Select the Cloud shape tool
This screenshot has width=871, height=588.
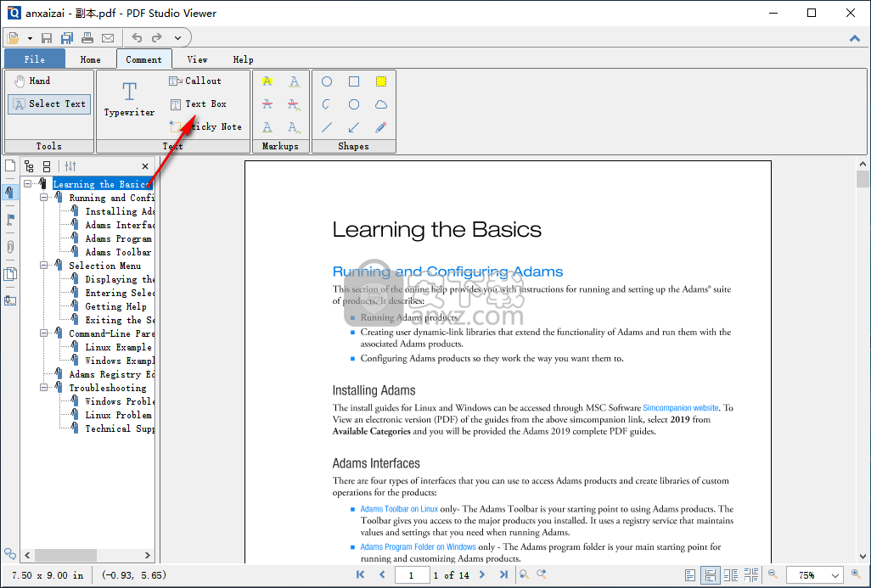pyautogui.click(x=381, y=104)
